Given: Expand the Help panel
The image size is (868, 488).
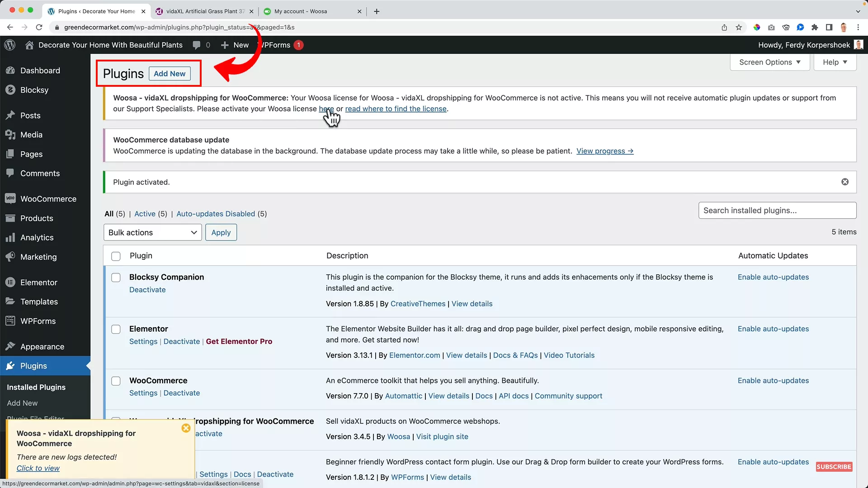Looking at the screenshot, I should [x=834, y=62].
